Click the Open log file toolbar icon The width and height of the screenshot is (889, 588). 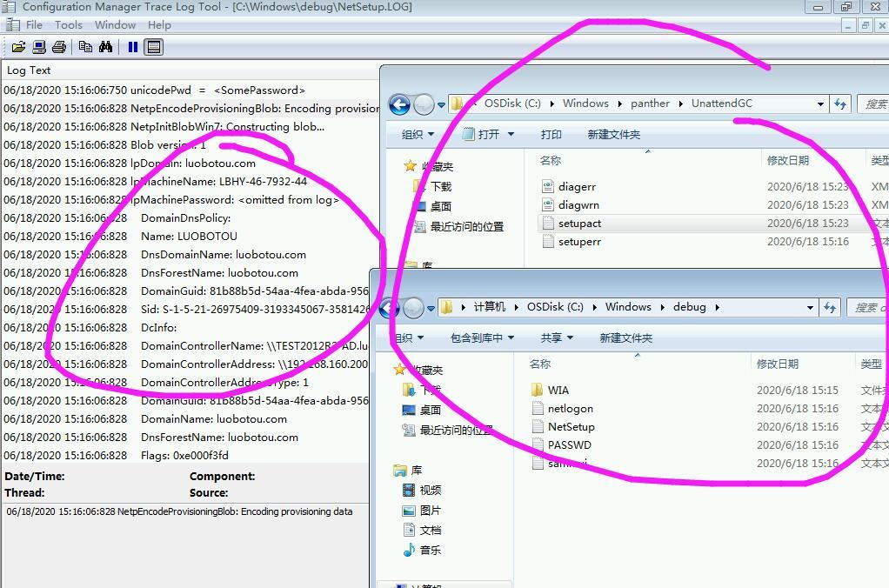pyautogui.click(x=17, y=47)
